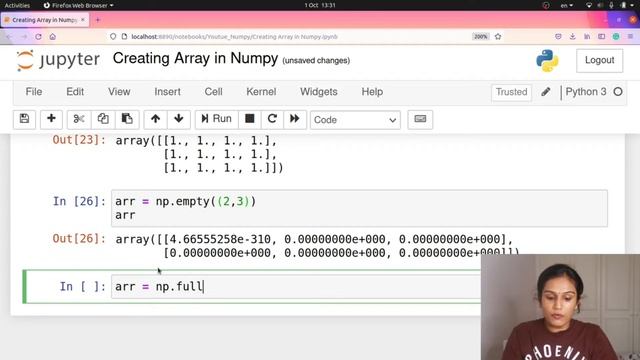Open the View menu
Viewport: 640px width, 360px height.
point(119,92)
